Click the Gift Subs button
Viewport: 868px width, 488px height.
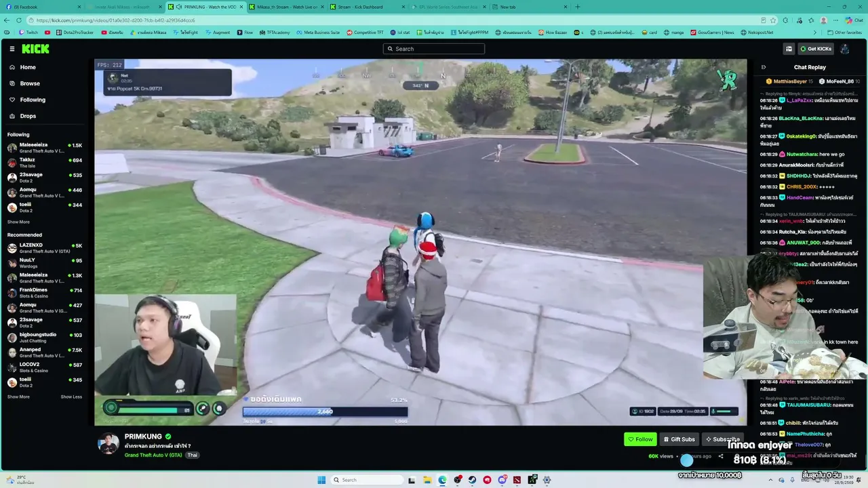click(679, 439)
